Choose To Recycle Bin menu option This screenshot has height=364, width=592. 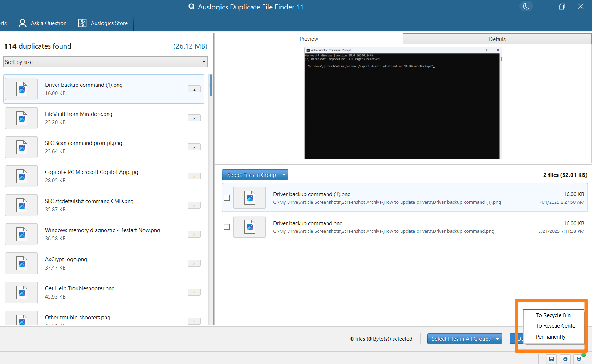553,315
